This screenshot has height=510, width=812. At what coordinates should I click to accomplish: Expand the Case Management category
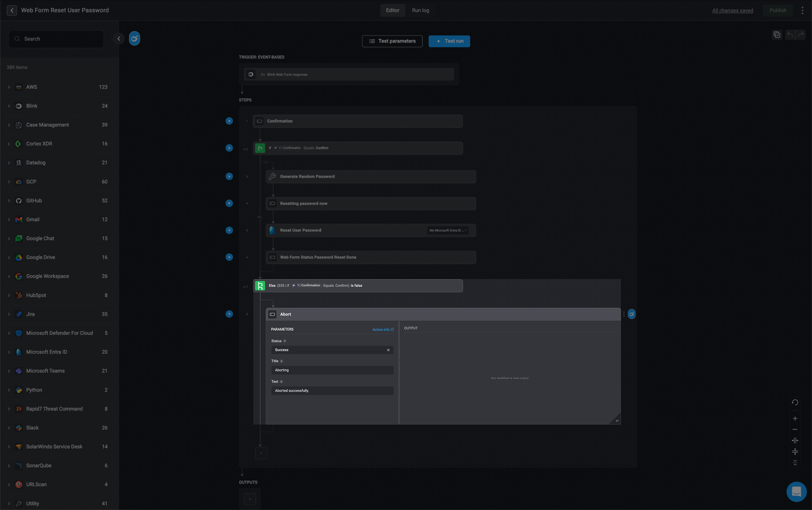pyautogui.click(x=9, y=125)
